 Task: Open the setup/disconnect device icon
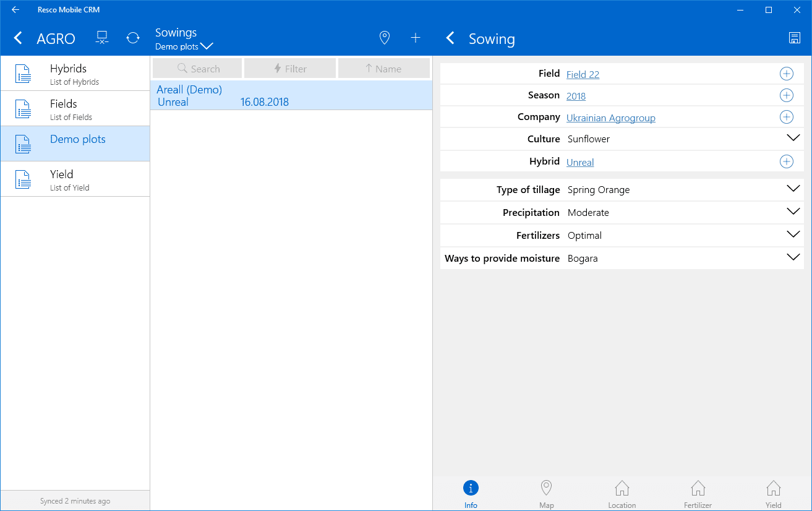(x=103, y=38)
